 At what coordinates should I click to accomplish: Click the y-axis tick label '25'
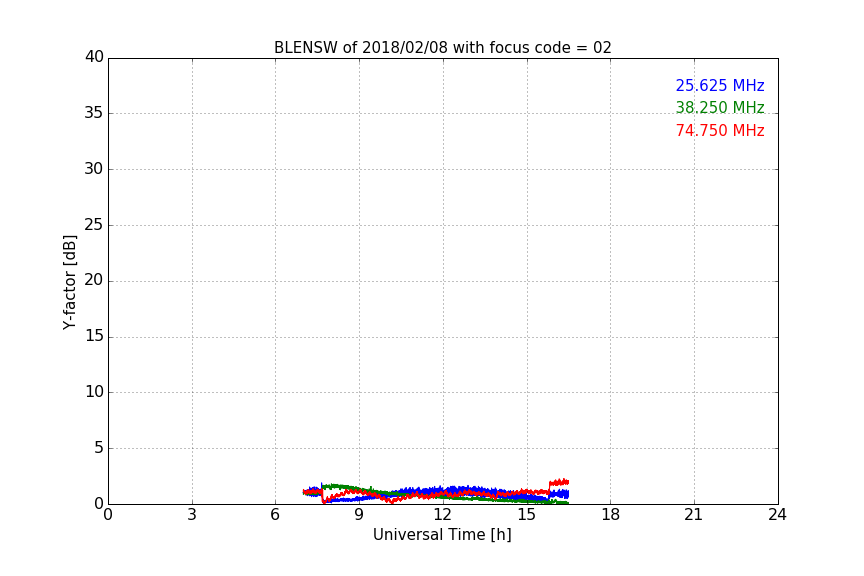[x=94, y=224]
